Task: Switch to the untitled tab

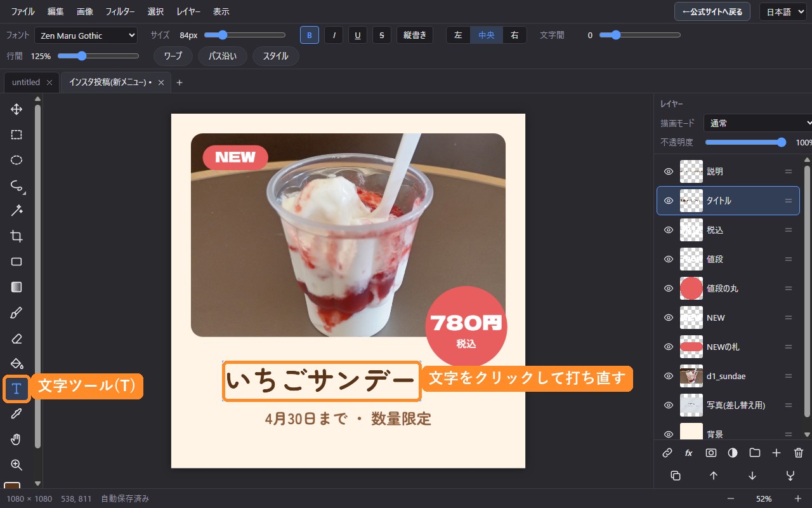Action: click(x=26, y=83)
